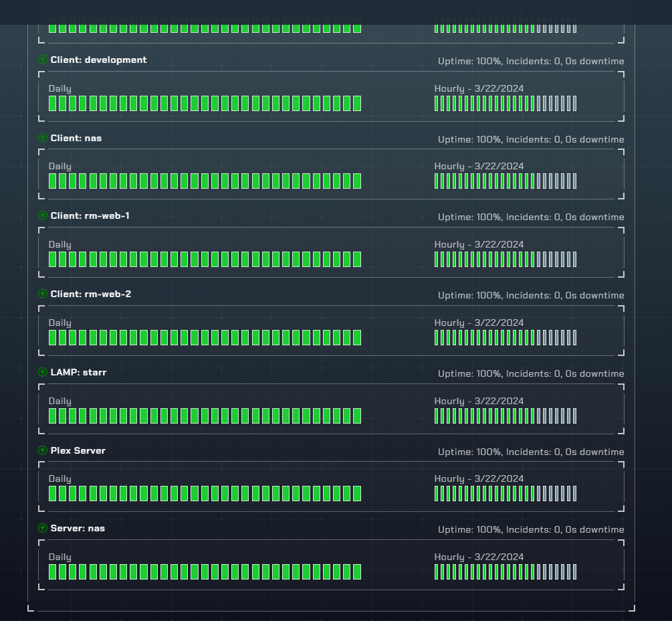Screen dimensions: 672x621
Task: Click last daily bar in Client: nas row
Action: (357, 181)
